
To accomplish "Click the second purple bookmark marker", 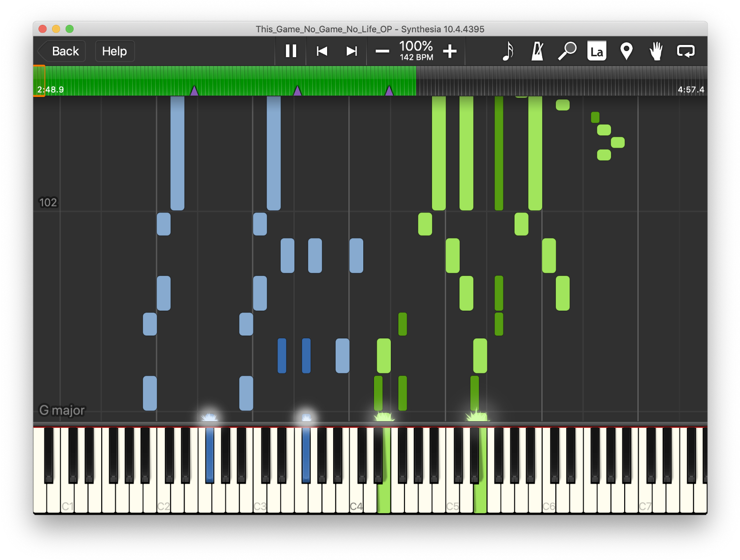I will [x=297, y=90].
